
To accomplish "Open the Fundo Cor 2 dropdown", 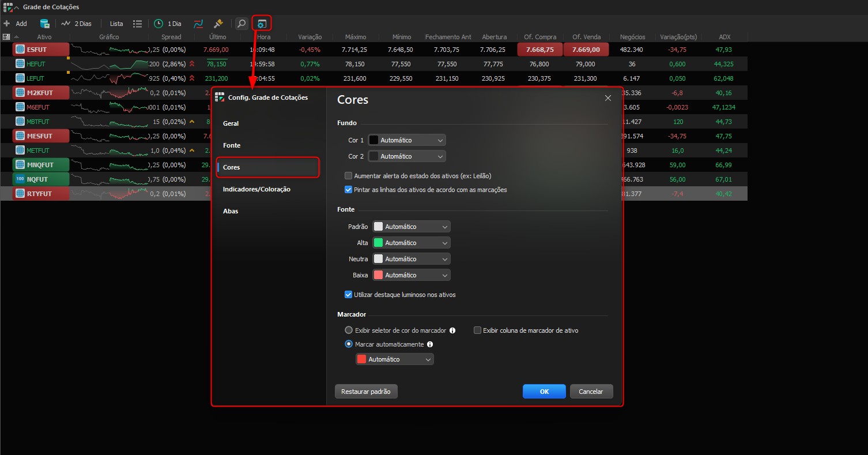I will click(x=407, y=156).
